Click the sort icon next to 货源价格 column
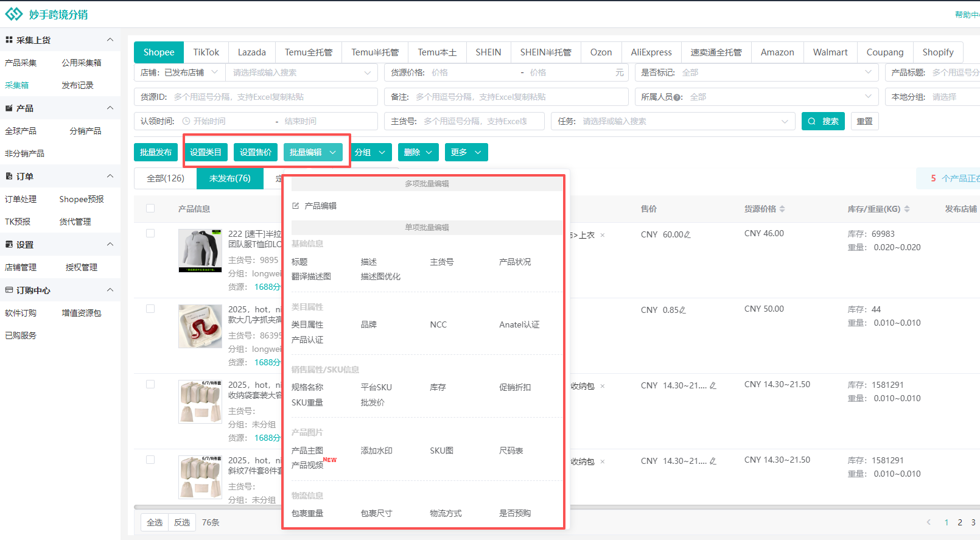This screenshot has width=980, height=540. pyautogui.click(x=782, y=209)
